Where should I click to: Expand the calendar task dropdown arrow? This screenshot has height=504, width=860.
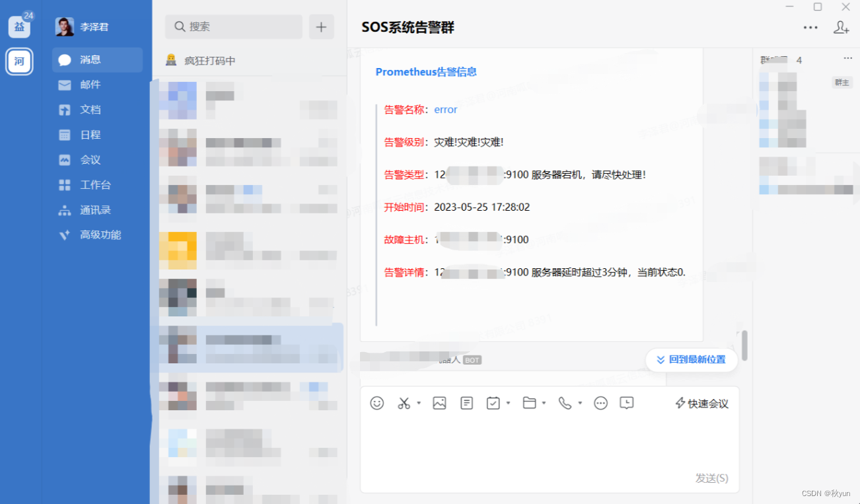pos(508,403)
